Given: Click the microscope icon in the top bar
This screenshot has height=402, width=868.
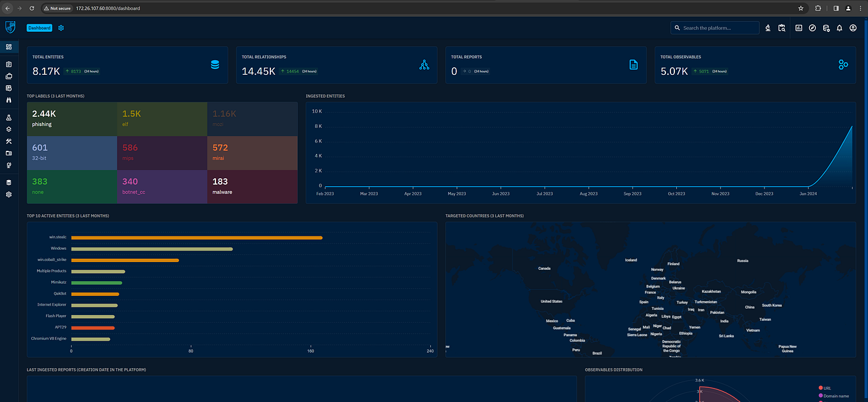Looking at the screenshot, I should click(768, 28).
